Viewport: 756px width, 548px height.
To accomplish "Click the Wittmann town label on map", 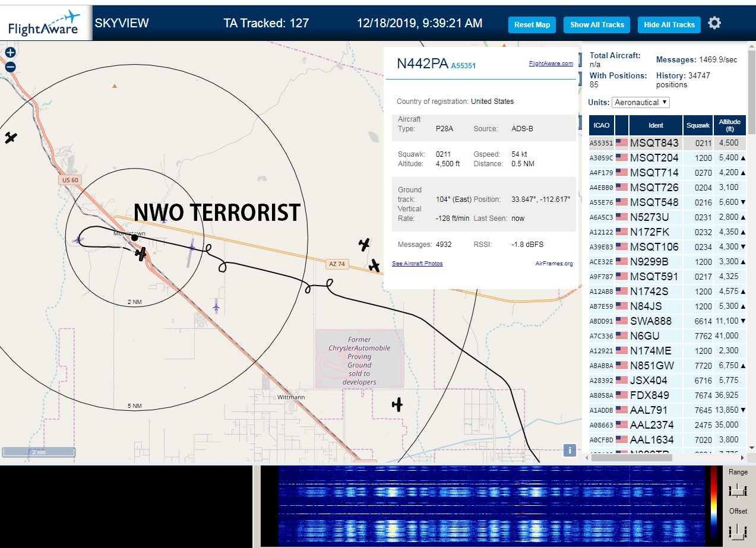I will [291, 397].
